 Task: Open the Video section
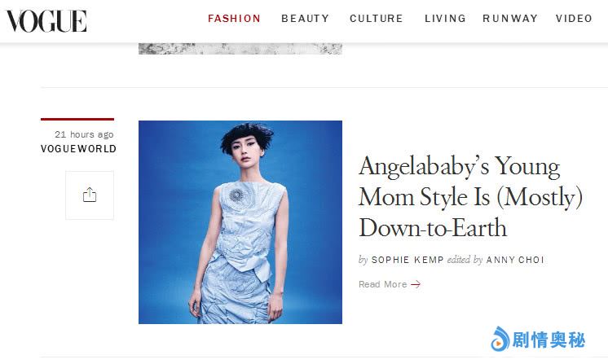574,19
